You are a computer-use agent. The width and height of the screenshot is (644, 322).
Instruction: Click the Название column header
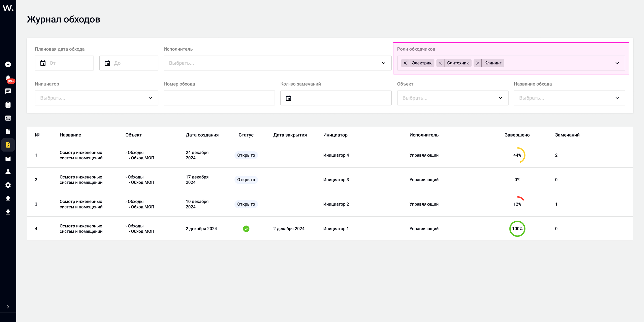point(70,135)
